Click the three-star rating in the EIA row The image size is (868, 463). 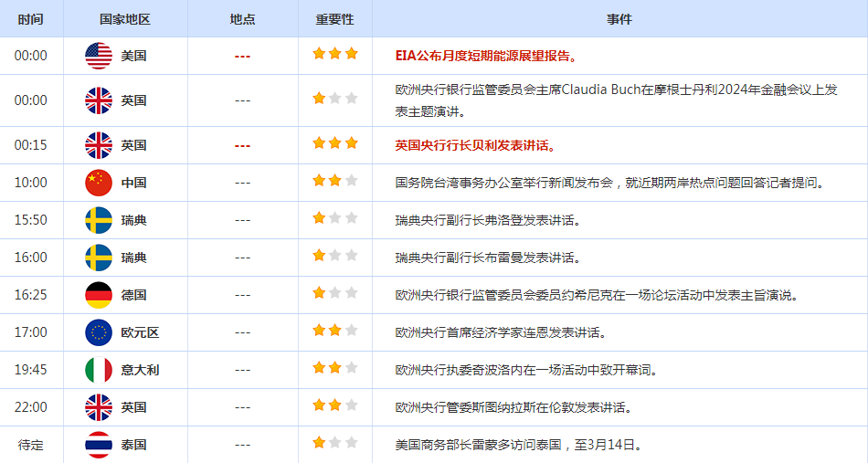[x=335, y=54]
